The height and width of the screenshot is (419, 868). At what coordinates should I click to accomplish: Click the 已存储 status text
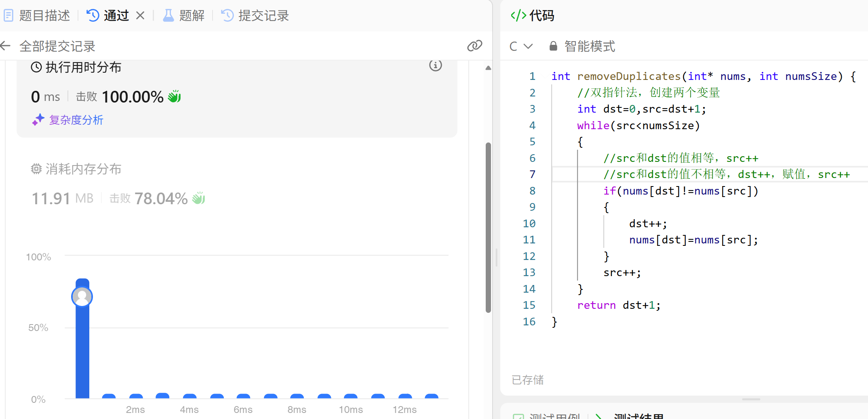coord(528,380)
